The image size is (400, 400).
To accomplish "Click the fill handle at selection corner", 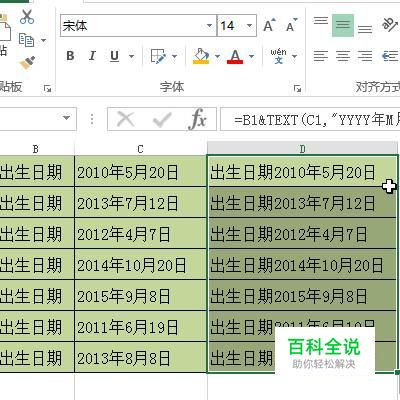I will (397, 372).
